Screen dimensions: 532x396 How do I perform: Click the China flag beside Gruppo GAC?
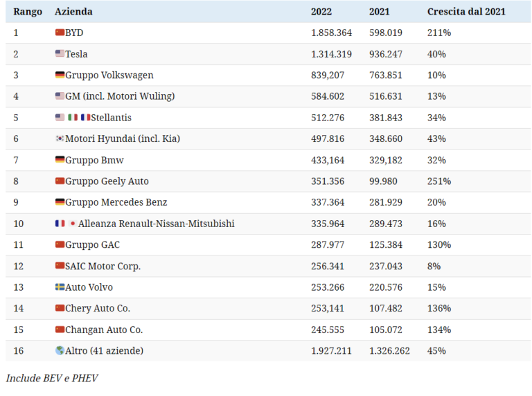tap(60, 244)
